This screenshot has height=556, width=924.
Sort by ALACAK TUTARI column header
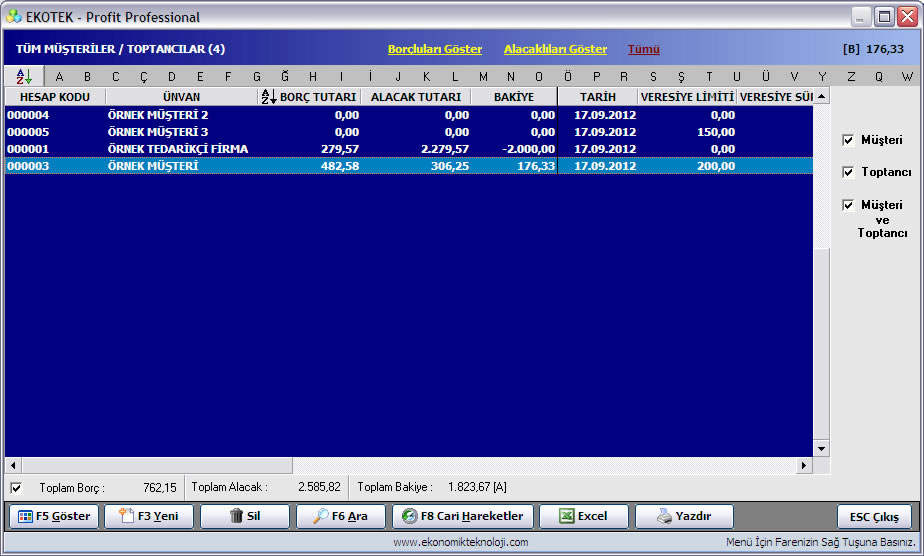(x=416, y=97)
